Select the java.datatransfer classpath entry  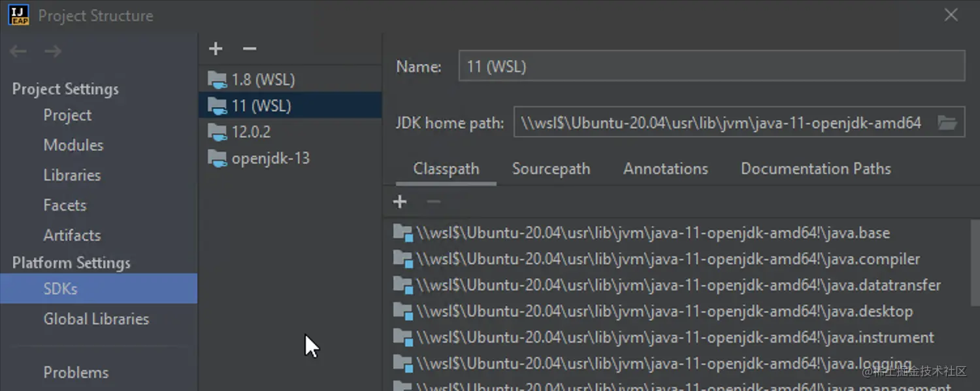coord(677,286)
